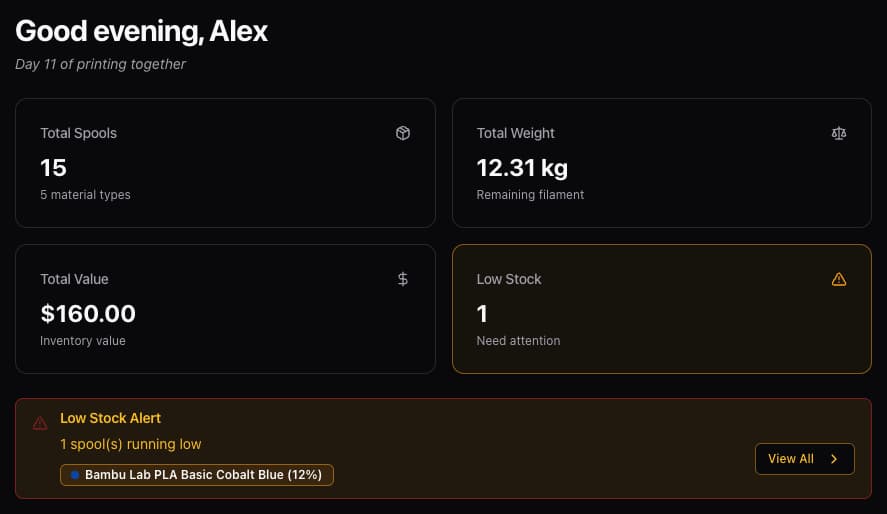Click the dollar sign icon in Total Value card
The height and width of the screenshot is (514, 887).
coord(403,279)
